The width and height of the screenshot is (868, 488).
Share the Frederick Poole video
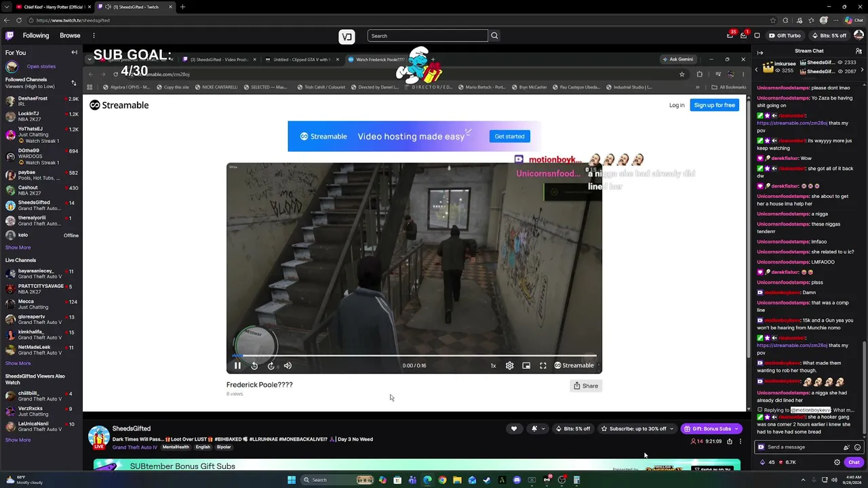pyautogui.click(x=586, y=386)
